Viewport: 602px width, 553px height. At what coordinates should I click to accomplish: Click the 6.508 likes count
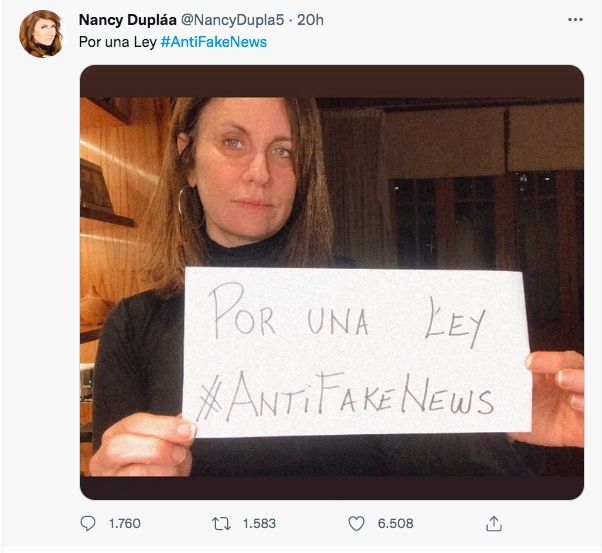click(x=395, y=523)
